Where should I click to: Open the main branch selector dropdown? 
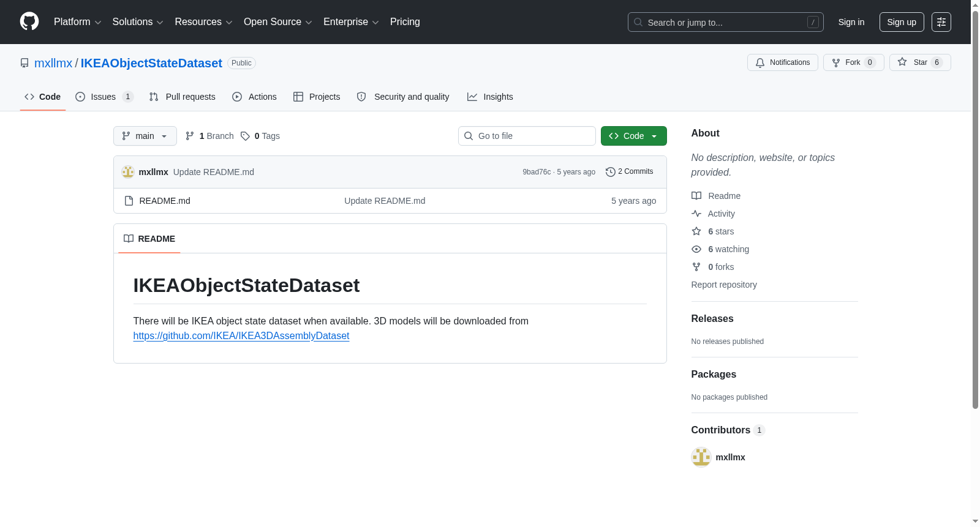tap(145, 136)
